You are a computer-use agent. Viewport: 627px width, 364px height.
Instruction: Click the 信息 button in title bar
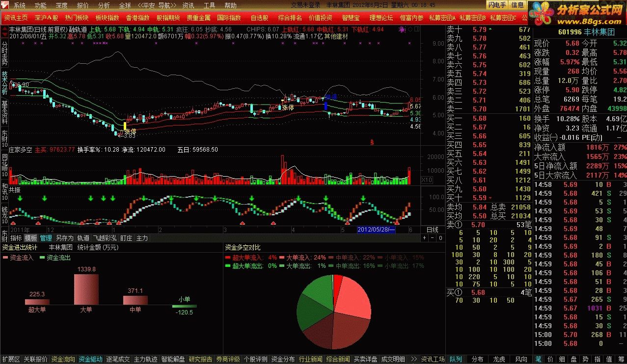click(x=518, y=5)
